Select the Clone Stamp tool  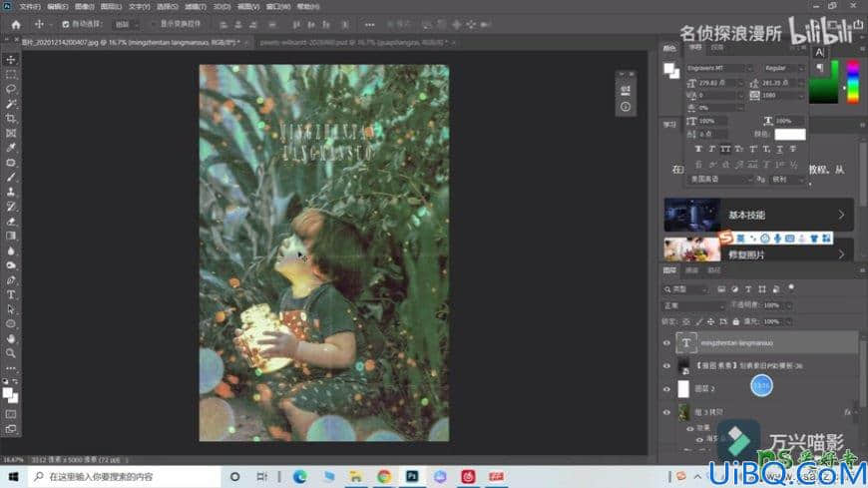pos(11,192)
